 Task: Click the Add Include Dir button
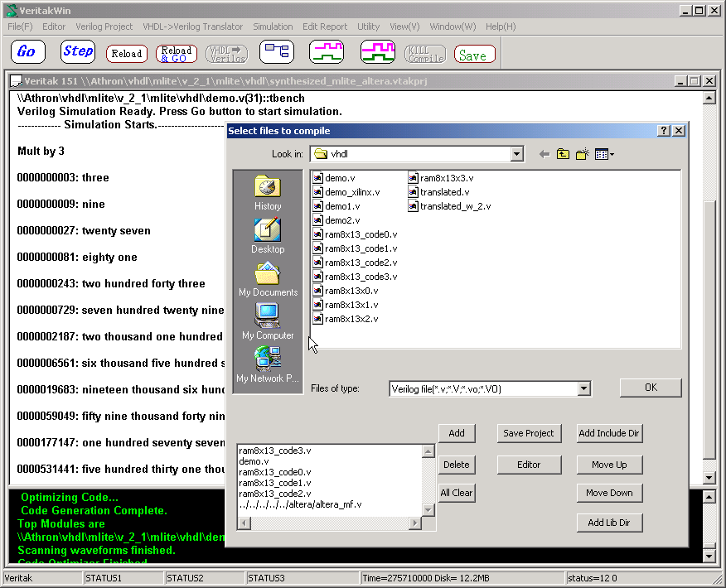click(609, 433)
